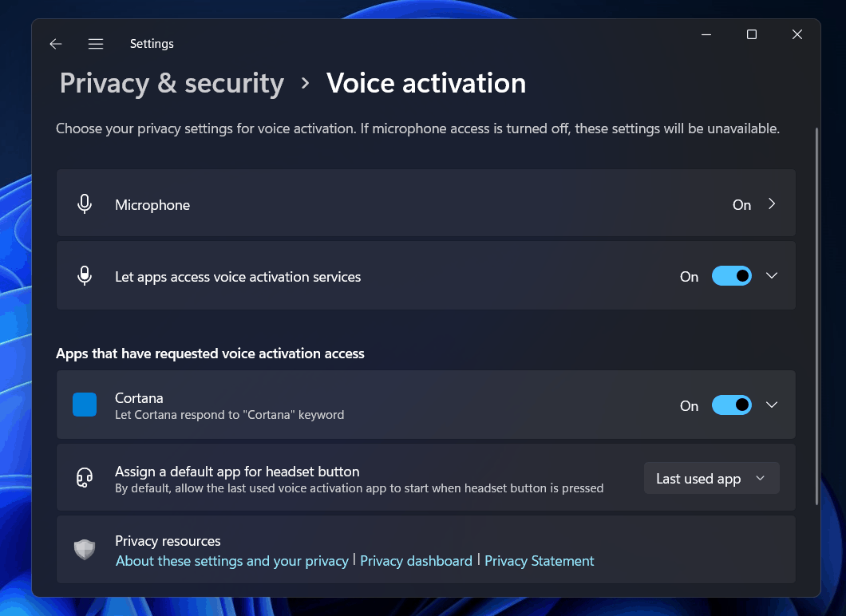The width and height of the screenshot is (846, 616).
Task: Go back to Privacy & security breadcrumb
Action: click(x=172, y=84)
